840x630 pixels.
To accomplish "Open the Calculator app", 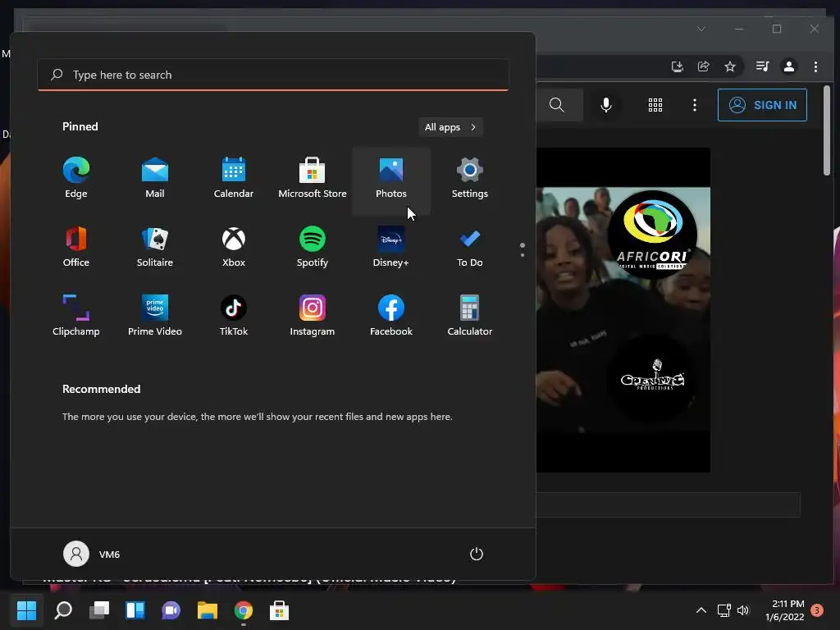I will 470,316.
